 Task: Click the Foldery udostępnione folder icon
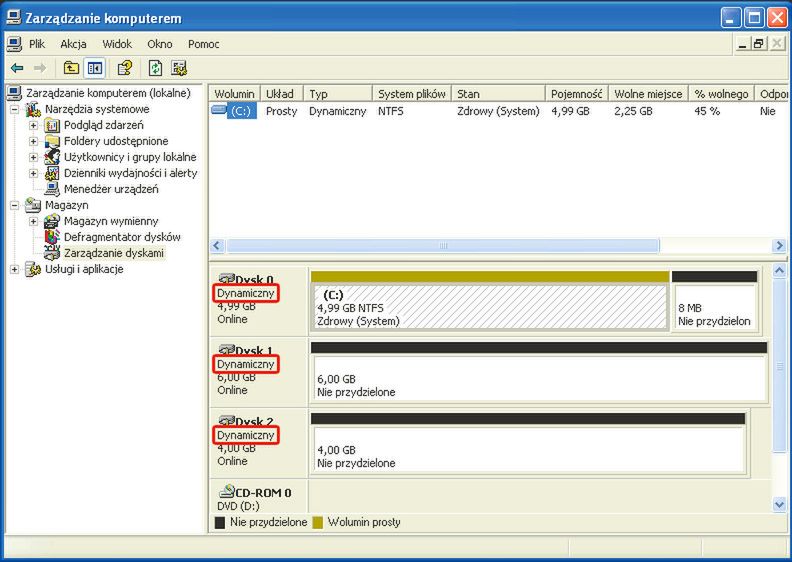[x=52, y=141]
